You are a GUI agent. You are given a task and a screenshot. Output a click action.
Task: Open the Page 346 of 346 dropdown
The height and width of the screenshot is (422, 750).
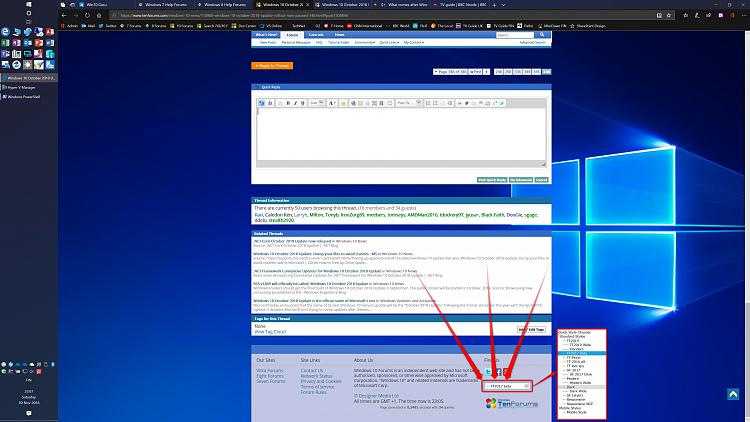coord(450,72)
